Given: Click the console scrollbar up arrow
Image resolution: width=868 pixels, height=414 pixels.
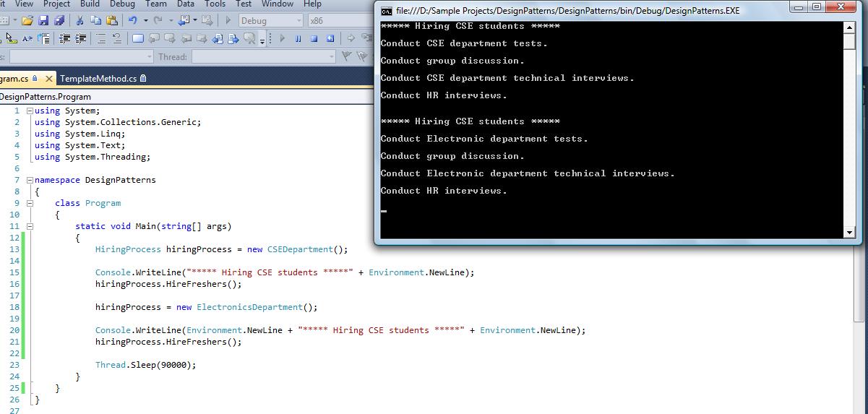Looking at the screenshot, I should pos(849,27).
